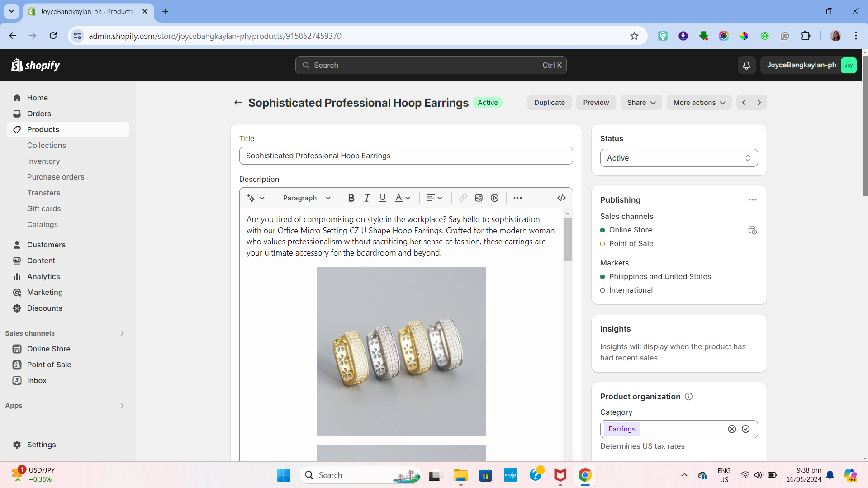Viewport: 868px width, 488px height.
Task: Open text color dropdown
Action: tap(402, 198)
